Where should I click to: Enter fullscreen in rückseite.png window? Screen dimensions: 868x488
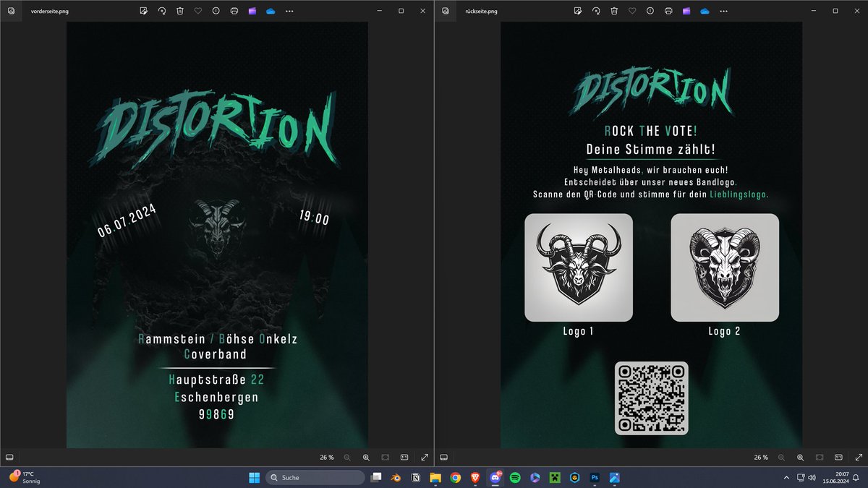point(859,458)
